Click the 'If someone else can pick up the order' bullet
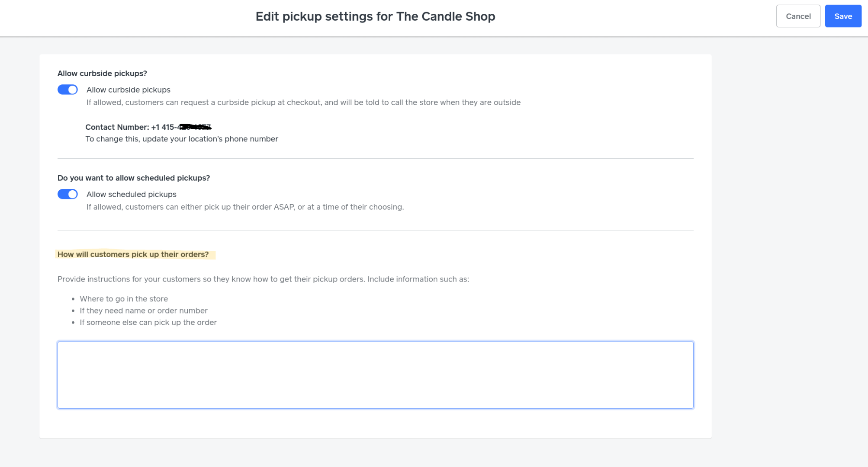868x467 pixels. pyautogui.click(x=148, y=323)
